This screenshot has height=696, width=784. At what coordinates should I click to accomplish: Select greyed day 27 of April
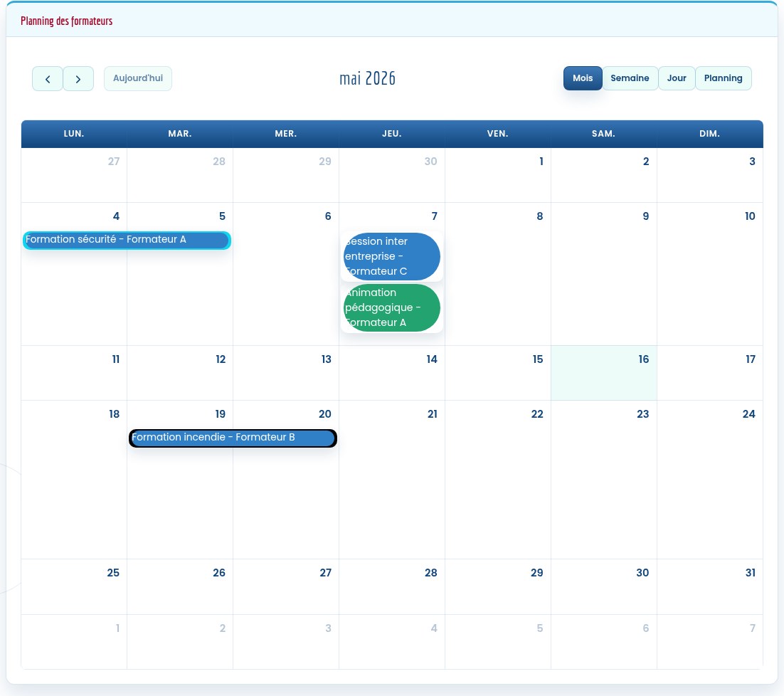pos(114,161)
